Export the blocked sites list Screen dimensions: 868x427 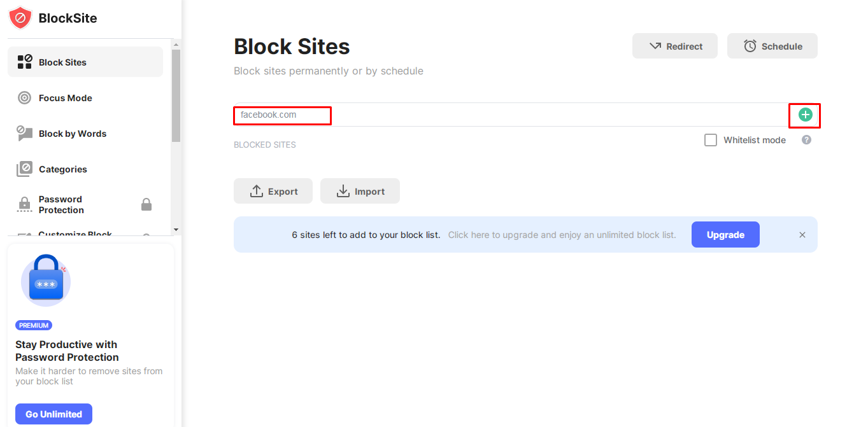coord(273,191)
